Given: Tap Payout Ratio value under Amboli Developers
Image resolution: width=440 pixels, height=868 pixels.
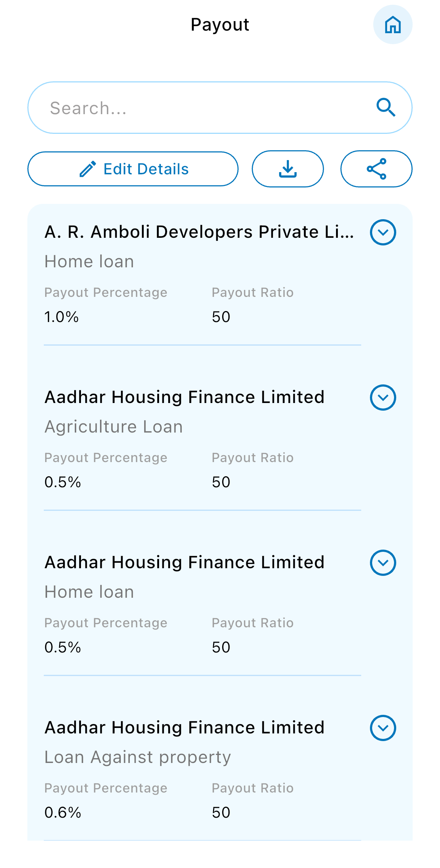Looking at the screenshot, I should click(221, 317).
